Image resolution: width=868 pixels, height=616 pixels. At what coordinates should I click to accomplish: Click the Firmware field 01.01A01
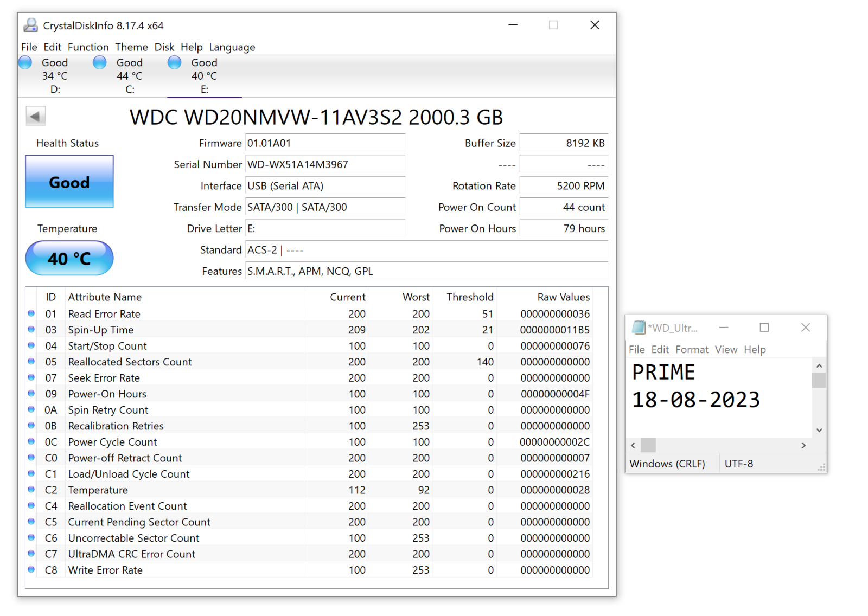[325, 143]
